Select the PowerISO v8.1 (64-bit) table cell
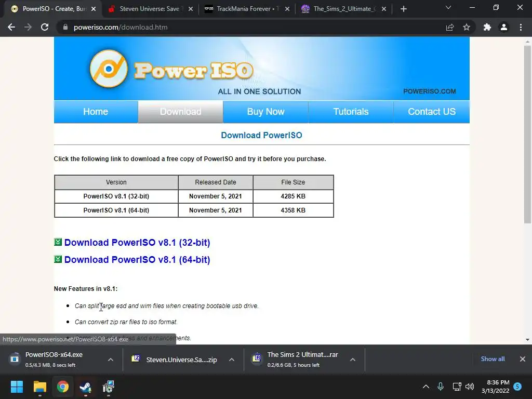The height and width of the screenshot is (399, 532). (x=116, y=210)
